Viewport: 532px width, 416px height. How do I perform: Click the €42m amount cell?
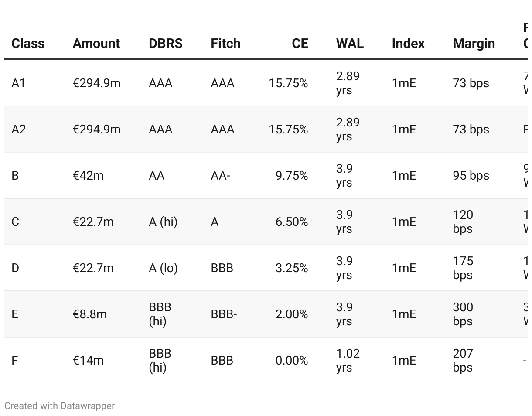pyautogui.click(x=88, y=176)
